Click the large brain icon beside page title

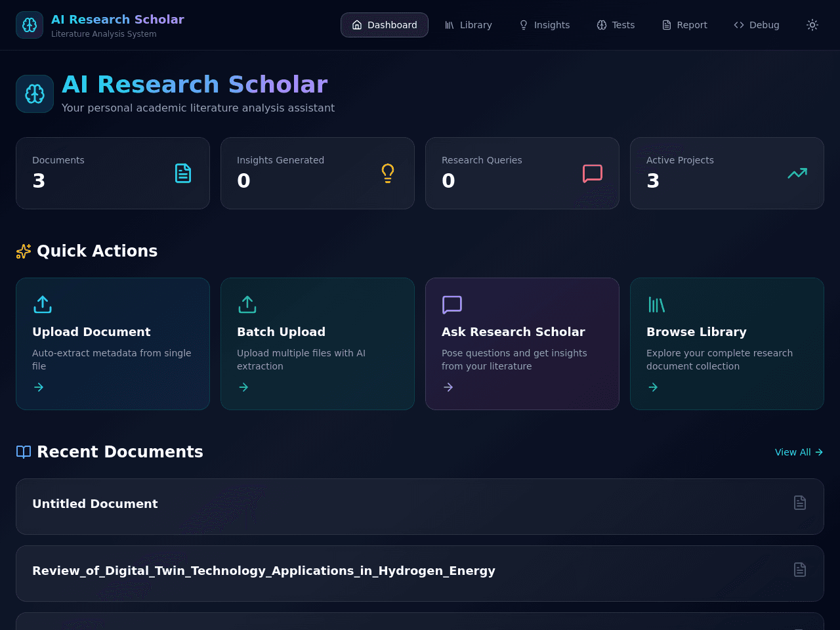pos(35,94)
